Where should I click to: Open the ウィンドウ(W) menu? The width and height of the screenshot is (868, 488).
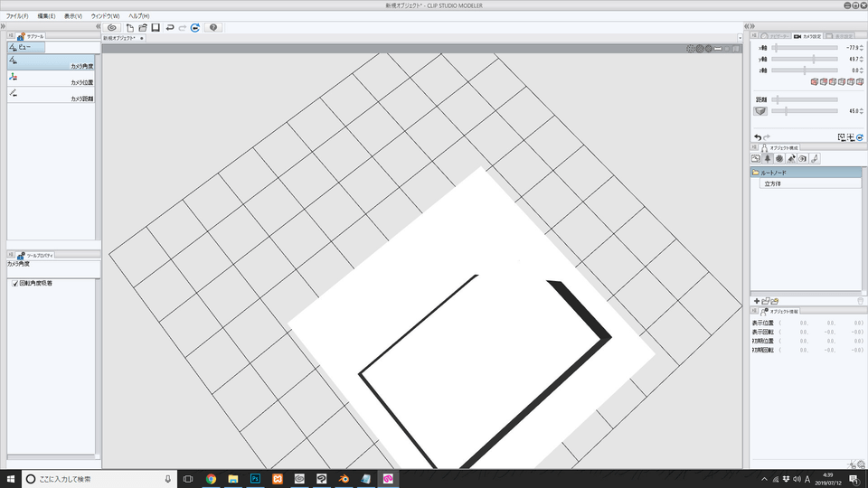click(x=106, y=16)
